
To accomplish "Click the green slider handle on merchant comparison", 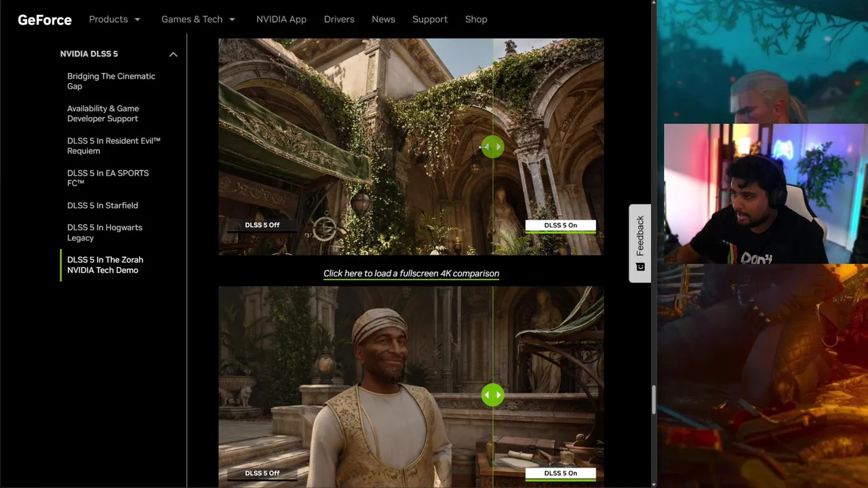I will 492,395.
